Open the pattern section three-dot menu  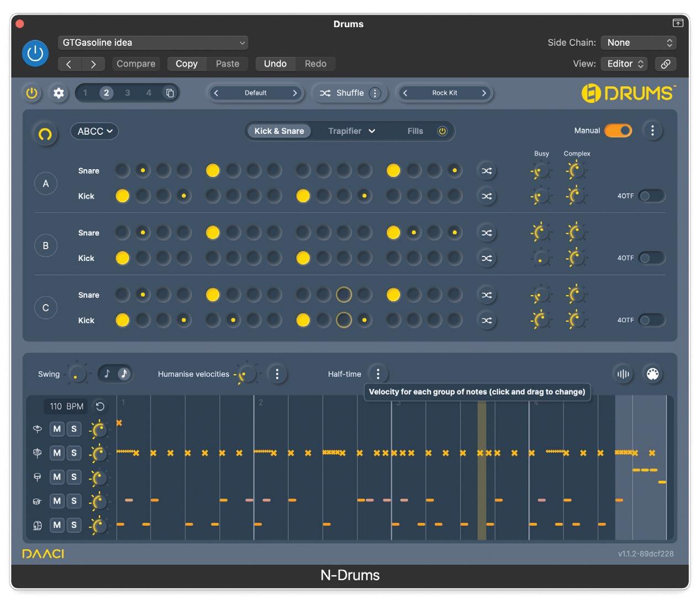coord(652,130)
